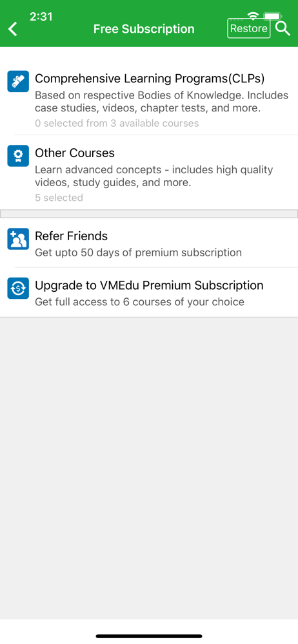Viewport: 298px width, 644px height.
Task: Select Refer Friends option
Action: 149,243
